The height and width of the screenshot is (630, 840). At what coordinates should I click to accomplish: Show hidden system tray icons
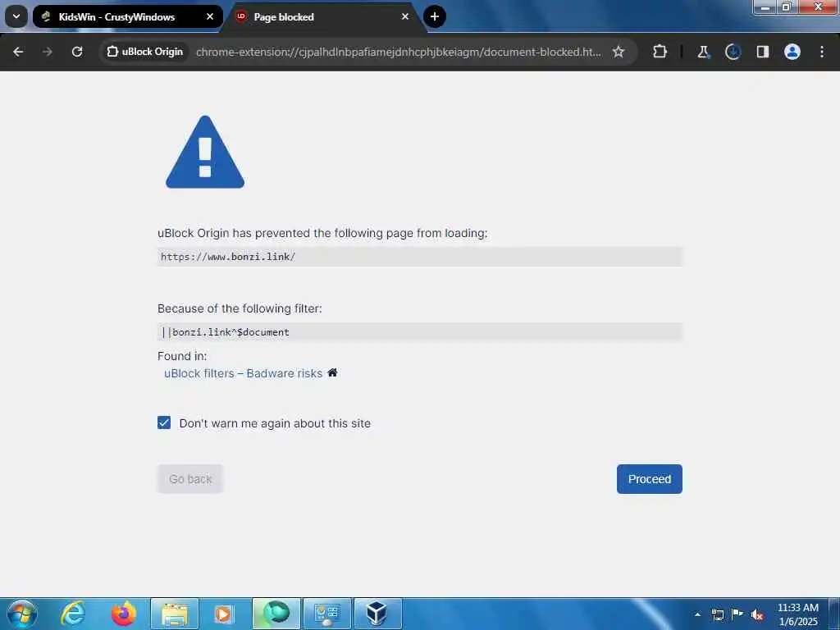tap(697, 614)
